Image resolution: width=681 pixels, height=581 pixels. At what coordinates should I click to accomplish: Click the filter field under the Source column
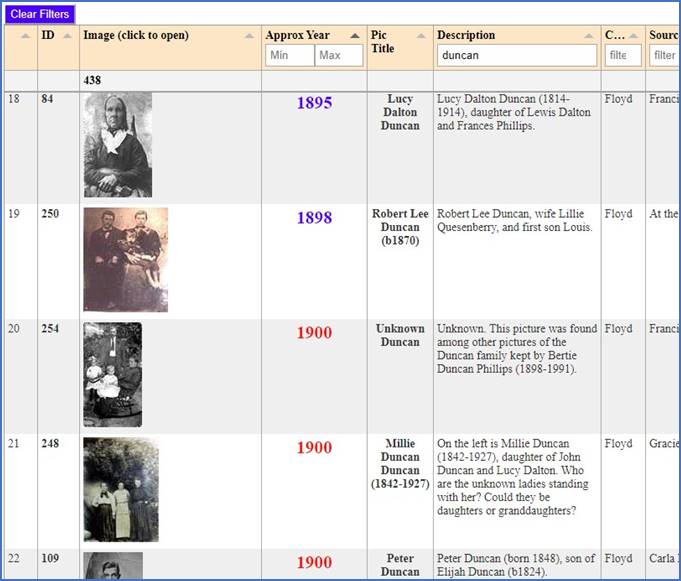(x=664, y=55)
